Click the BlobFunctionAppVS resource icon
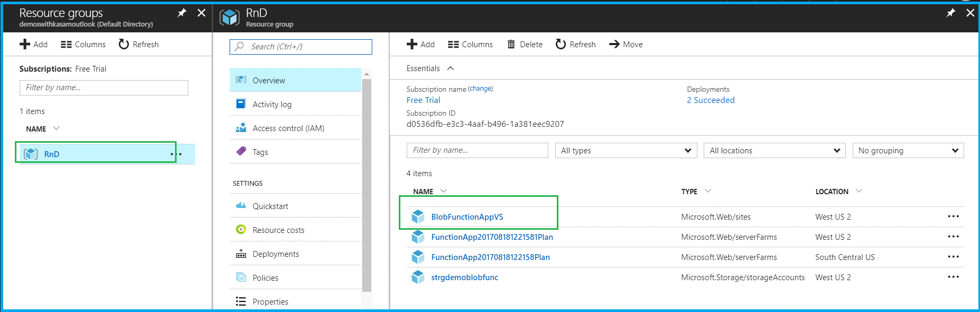This screenshot has width=980, height=312. (418, 216)
